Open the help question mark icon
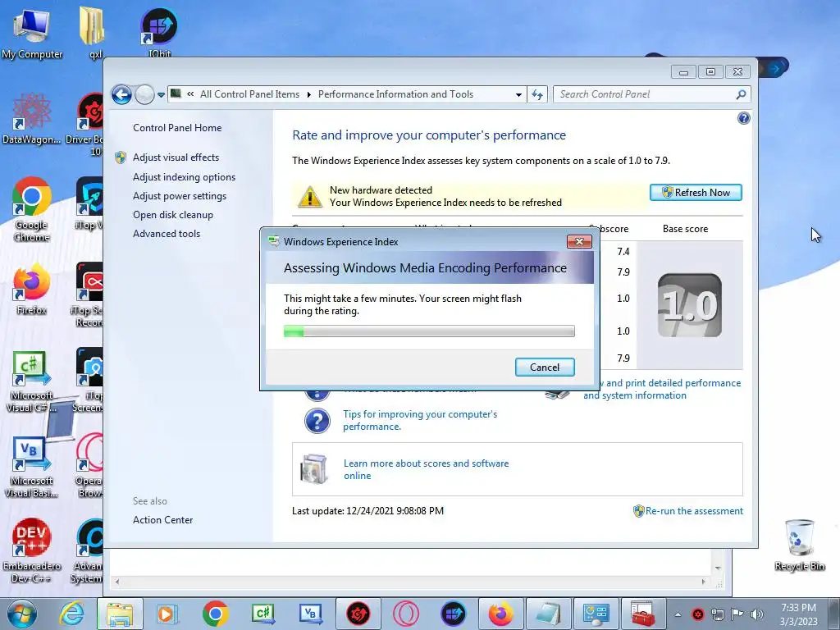 point(743,118)
